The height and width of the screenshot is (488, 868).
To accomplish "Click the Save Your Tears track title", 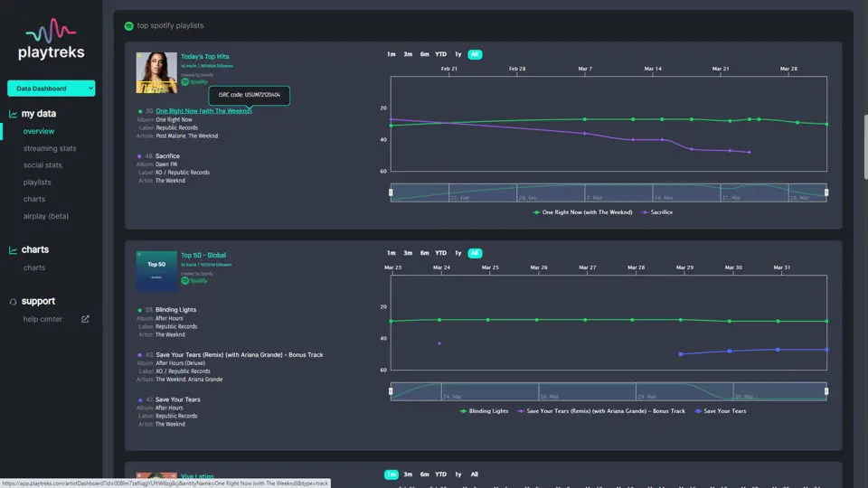I will 178,399.
